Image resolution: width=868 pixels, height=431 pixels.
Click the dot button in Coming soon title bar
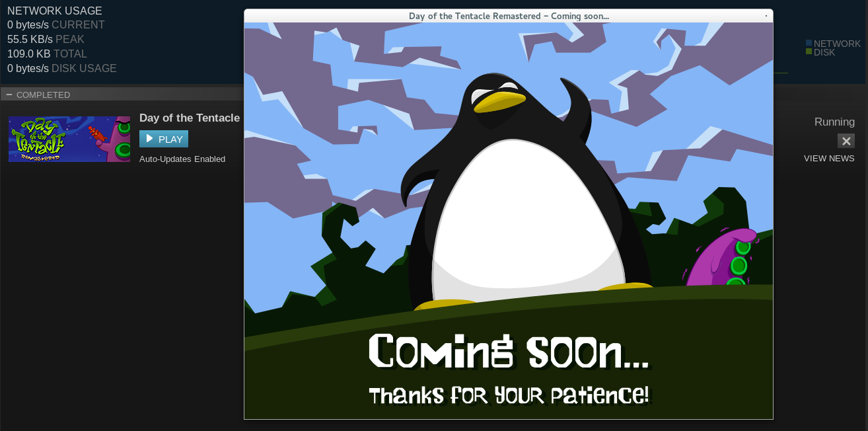click(766, 16)
